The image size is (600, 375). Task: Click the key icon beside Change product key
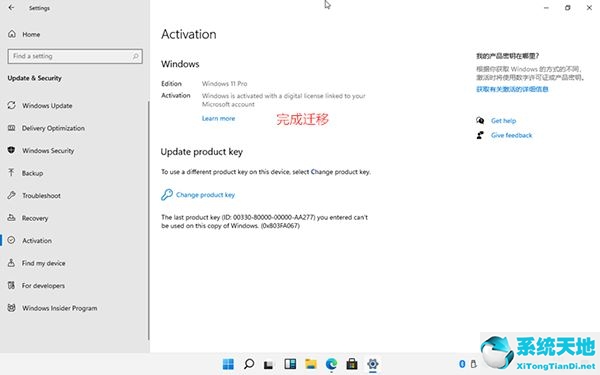[x=167, y=195]
